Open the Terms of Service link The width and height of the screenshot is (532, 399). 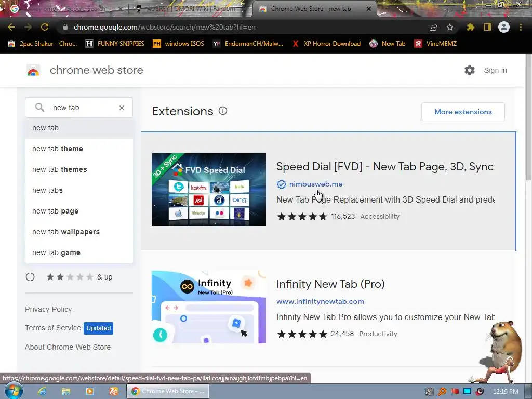pos(53,328)
